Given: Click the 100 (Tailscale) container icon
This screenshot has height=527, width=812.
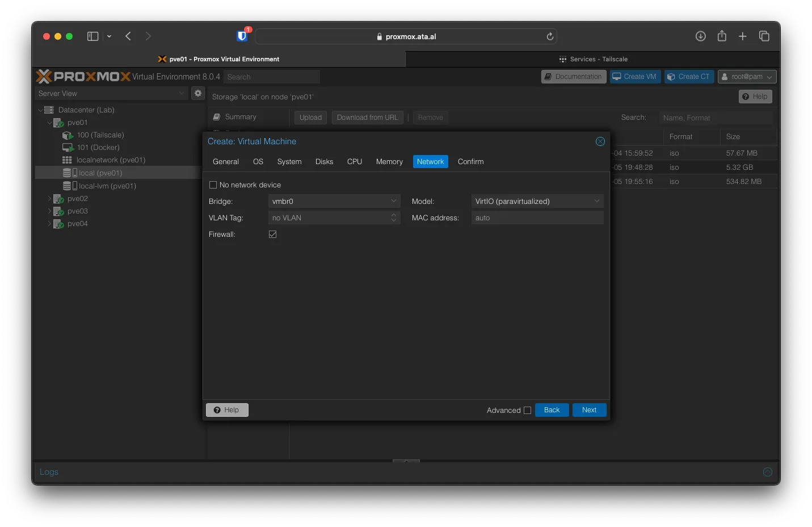Looking at the screenshot, I should coord(68,135).
